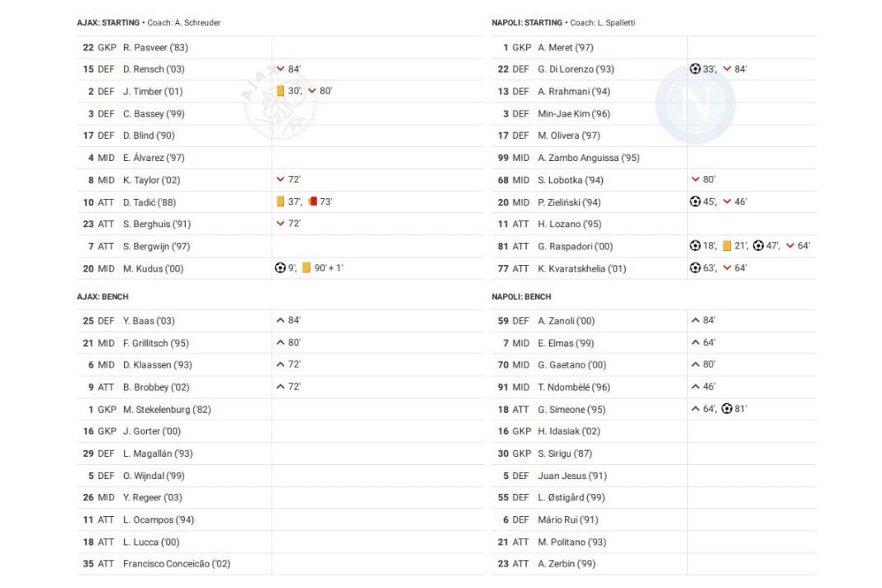Click the Napoli: Bench section header
This screenshot has width=882, height=588.
pos(521,296)
